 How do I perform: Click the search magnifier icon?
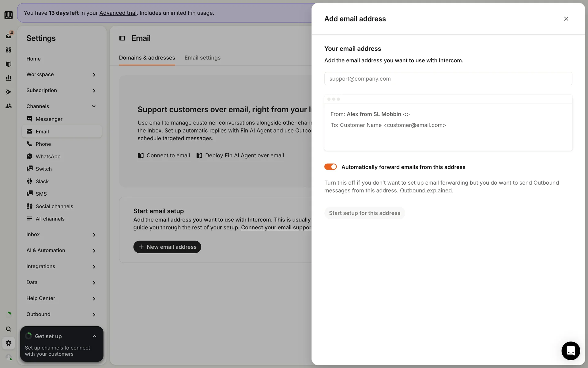(x=9, y=329)
